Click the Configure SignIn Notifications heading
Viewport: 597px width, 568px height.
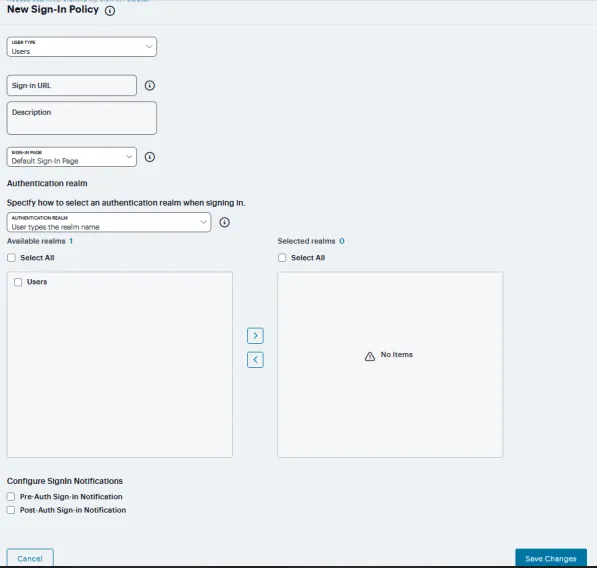click(65, 481)
